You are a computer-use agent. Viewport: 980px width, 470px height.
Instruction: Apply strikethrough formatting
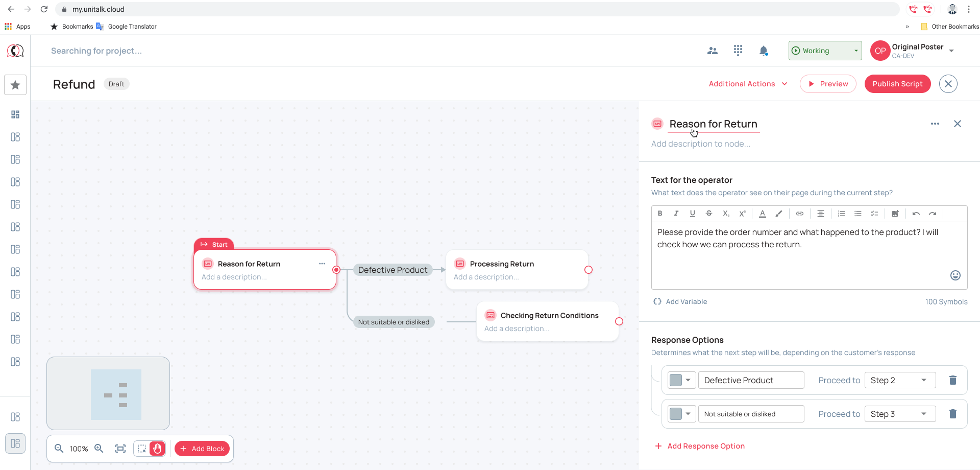click(709, 214)
